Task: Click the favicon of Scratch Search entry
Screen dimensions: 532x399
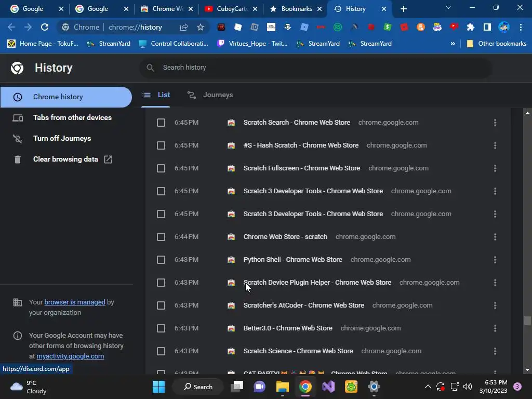Action: (x=231, y=123)
